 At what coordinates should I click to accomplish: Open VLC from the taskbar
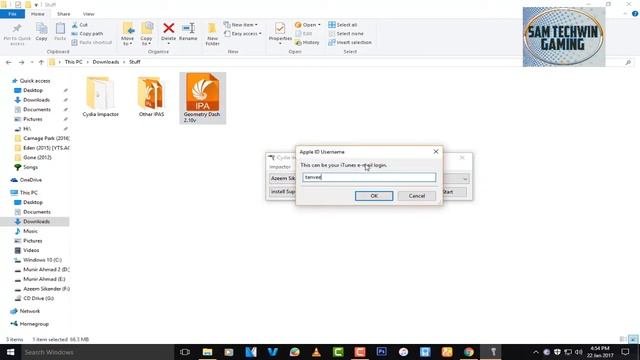(x=316, y=352)
